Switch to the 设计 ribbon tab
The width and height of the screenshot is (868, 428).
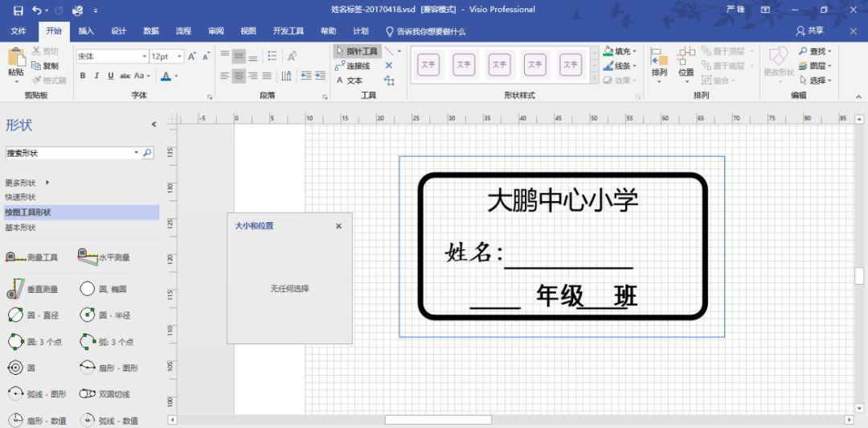[118, 31]
